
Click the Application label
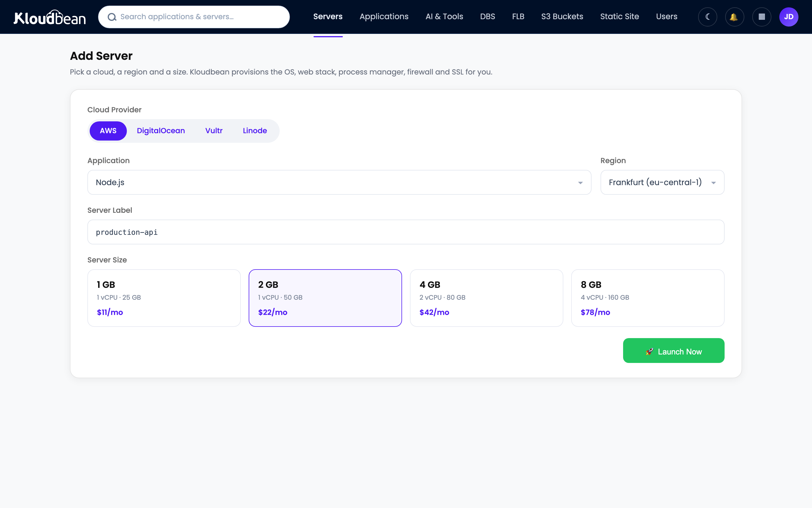[x=108, y=161]
